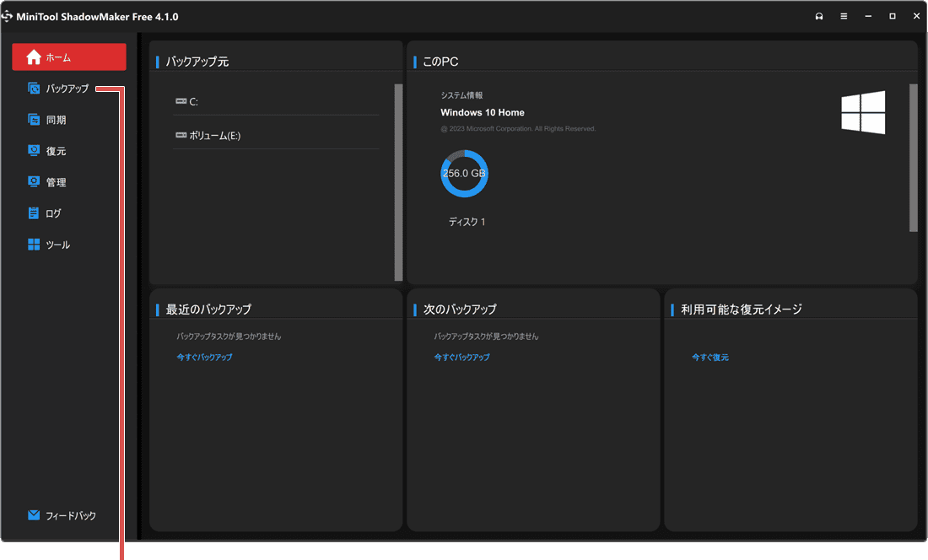
Task: Open support via the headset icon
Action: [818, 16]
